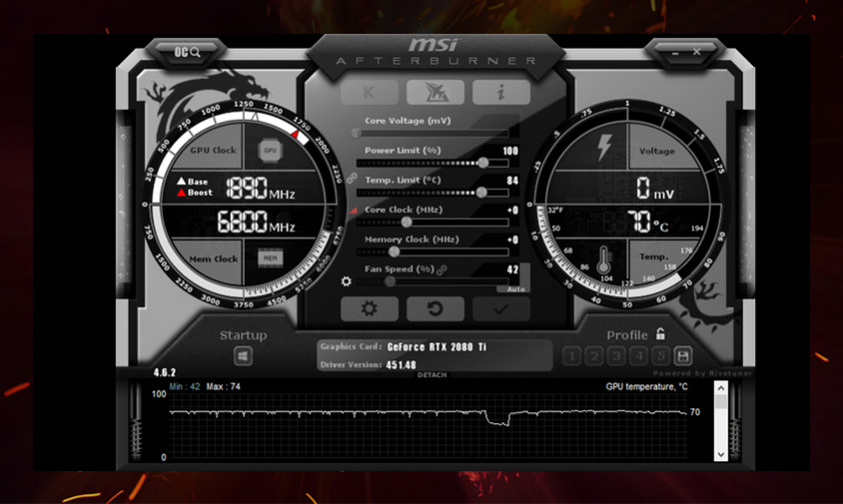Click the DETACH monitor button
The image size is (843, 504).
tap(431, 374)
